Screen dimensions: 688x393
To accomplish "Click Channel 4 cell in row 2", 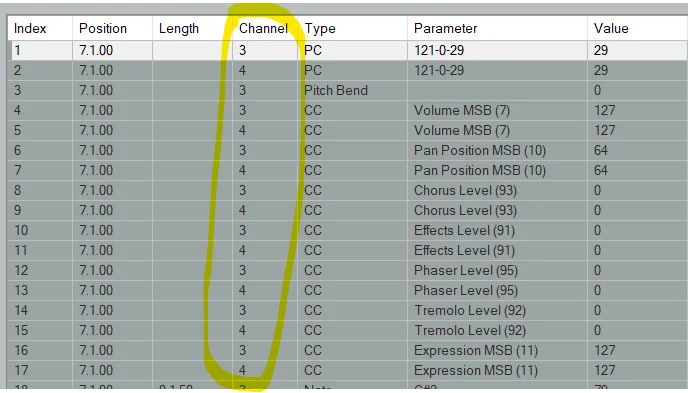I will (265, 70).
